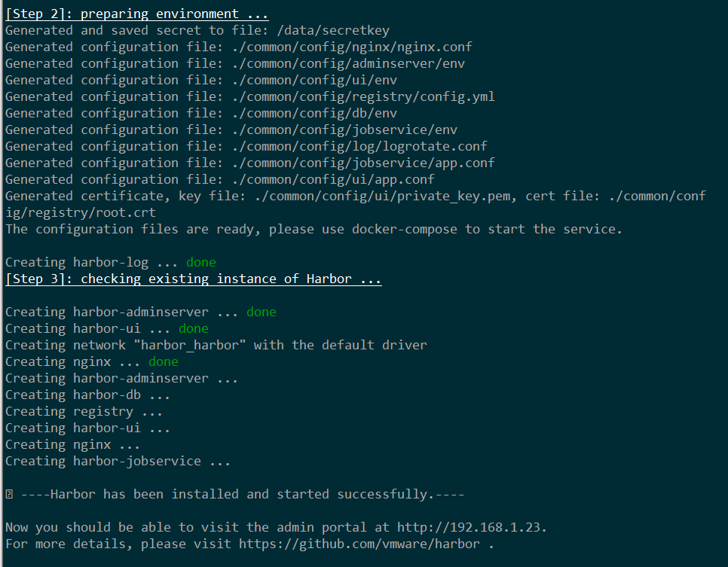Click the /data/secretkey file path
This screenshot has width=728, height=567.
click(333, 31)
